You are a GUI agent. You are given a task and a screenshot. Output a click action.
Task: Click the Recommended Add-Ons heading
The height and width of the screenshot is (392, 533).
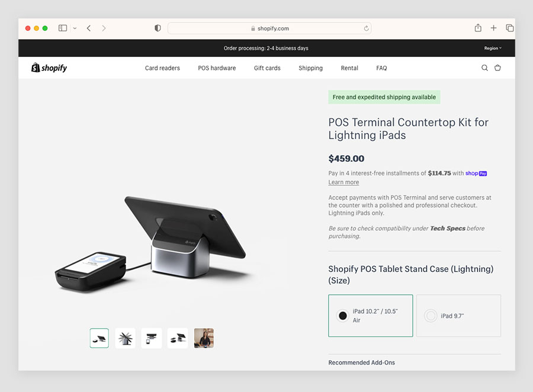click(362, 362)
